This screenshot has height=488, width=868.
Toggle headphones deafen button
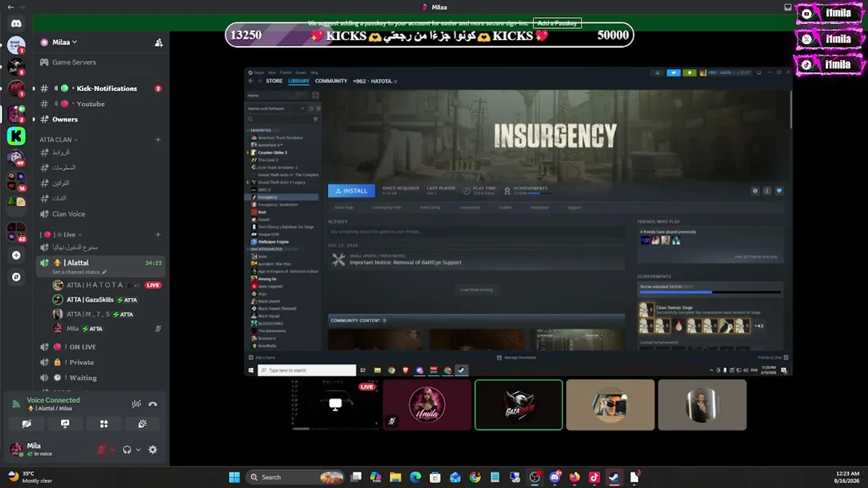(x=127, y=449)
